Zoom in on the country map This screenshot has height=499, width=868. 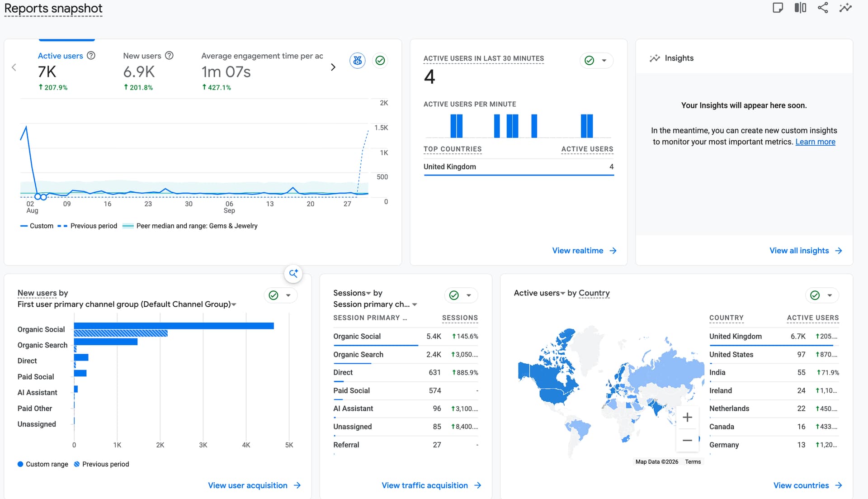[x=687, y=417]
